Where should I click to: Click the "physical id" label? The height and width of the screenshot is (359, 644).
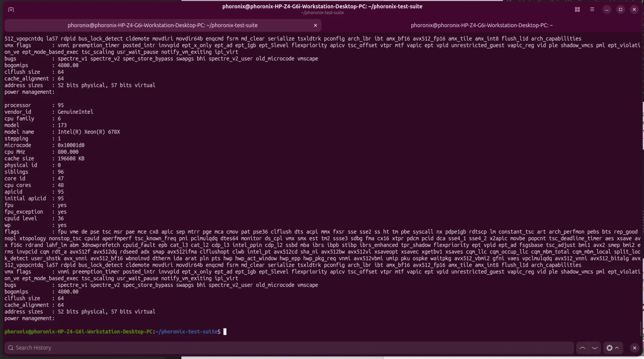21,165
